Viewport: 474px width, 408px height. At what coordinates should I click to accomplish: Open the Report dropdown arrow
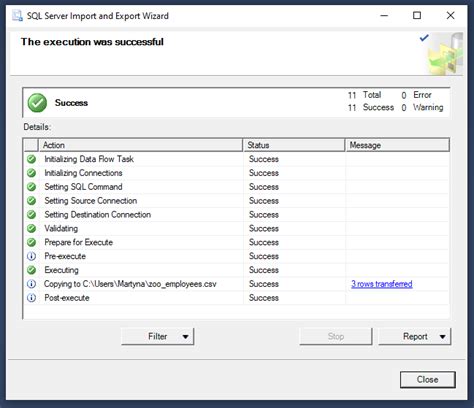[x=443, y=337]
